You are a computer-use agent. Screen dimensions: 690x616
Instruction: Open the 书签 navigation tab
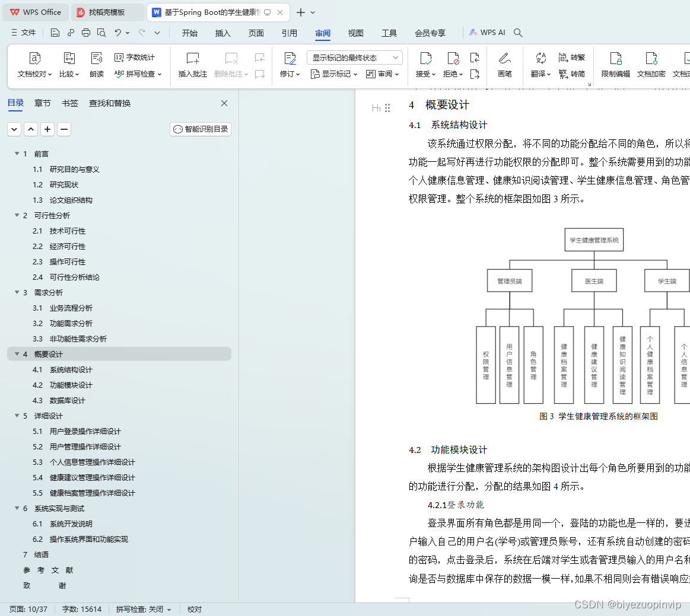(x=69, y=103)
